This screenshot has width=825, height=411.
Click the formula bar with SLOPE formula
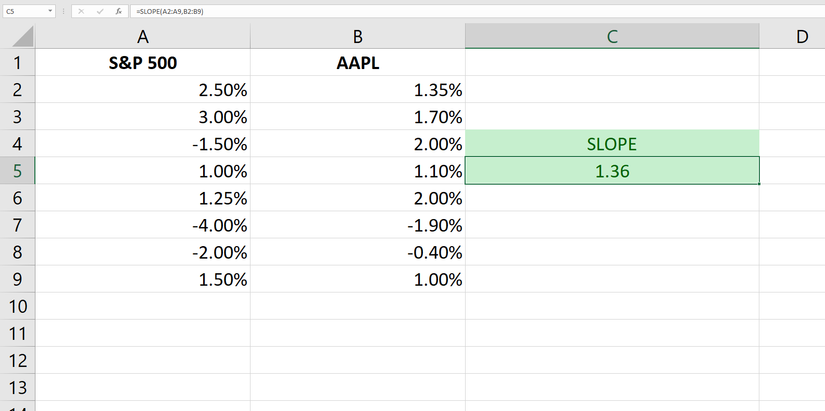point(478,11)
